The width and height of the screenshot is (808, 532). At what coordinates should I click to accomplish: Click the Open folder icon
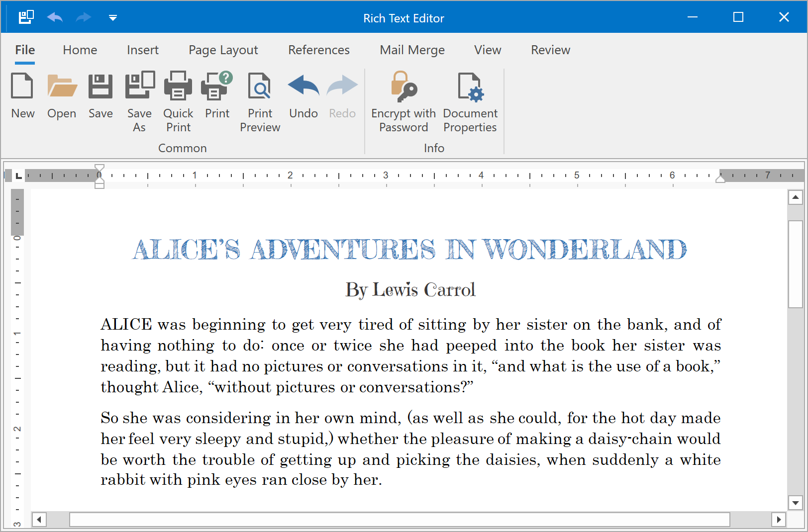point(62,95)
